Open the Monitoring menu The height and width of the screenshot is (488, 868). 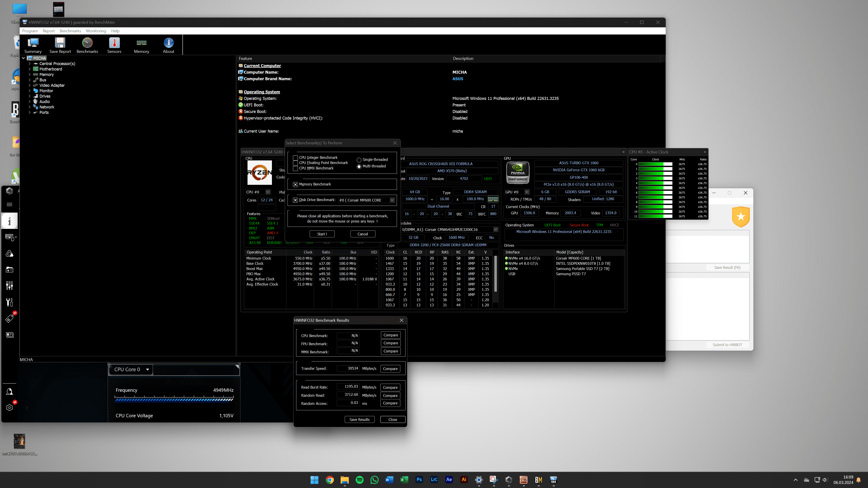coord(96,31)
